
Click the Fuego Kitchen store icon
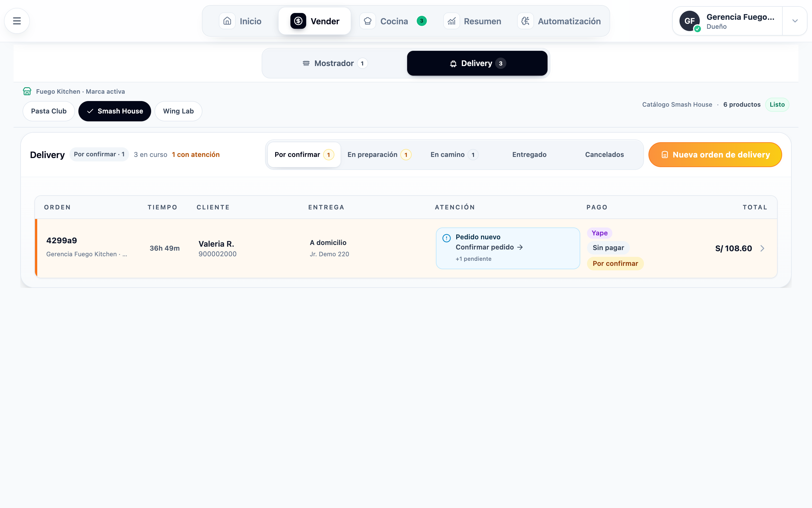click(x=27, y=91)
